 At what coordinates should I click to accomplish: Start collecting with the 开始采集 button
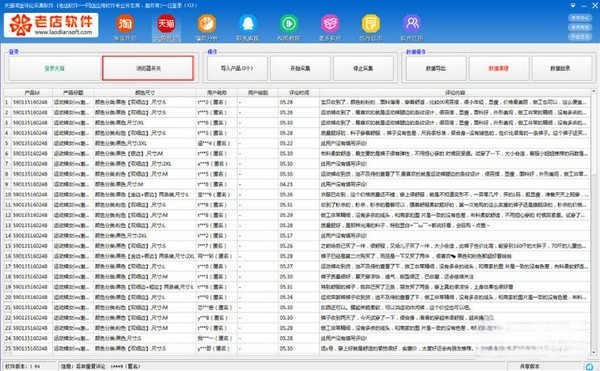[300, 68]
